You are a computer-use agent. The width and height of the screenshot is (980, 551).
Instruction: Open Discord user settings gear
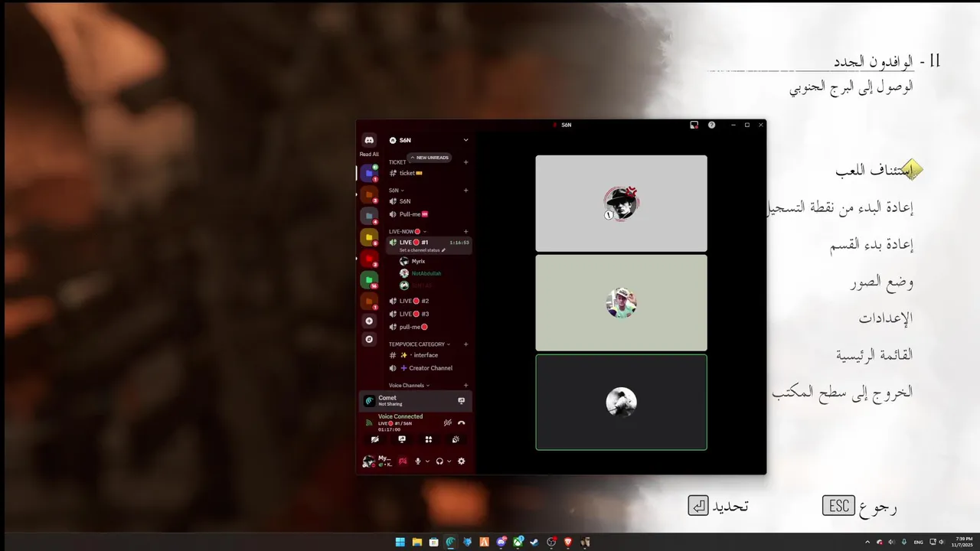point(461,461)
